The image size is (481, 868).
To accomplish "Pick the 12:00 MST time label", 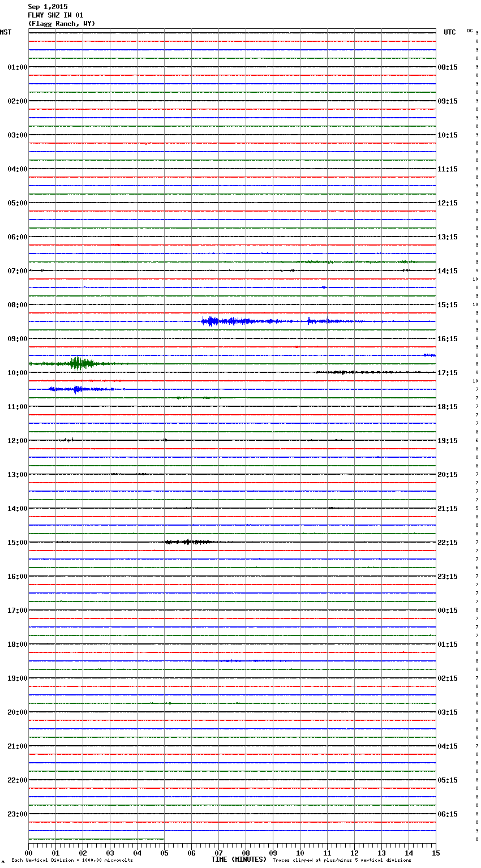I will point(18,441).
